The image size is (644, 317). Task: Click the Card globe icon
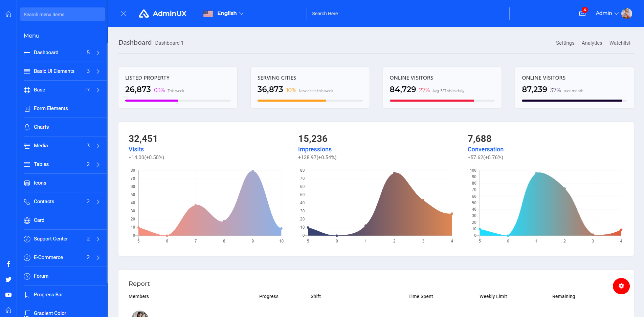(27, 220)
